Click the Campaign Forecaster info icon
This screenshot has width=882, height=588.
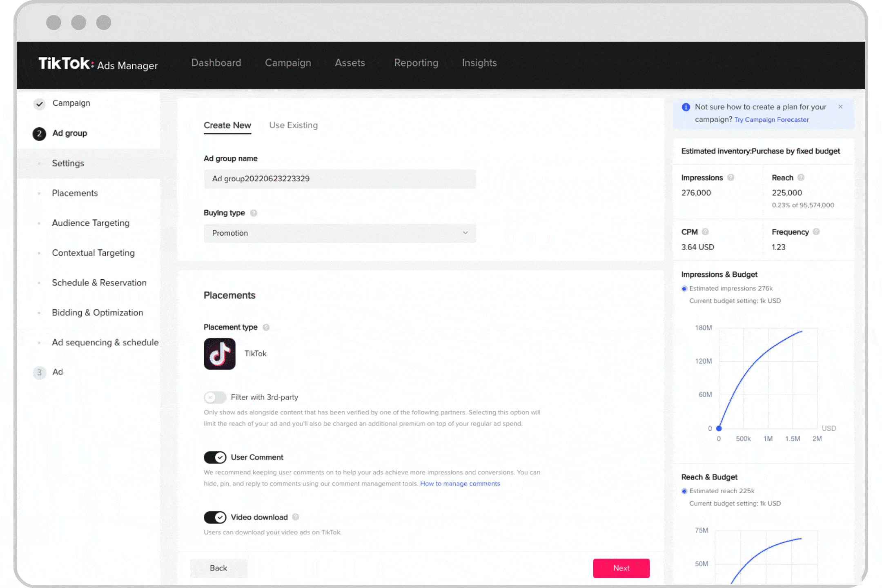(x=685, y=107)
